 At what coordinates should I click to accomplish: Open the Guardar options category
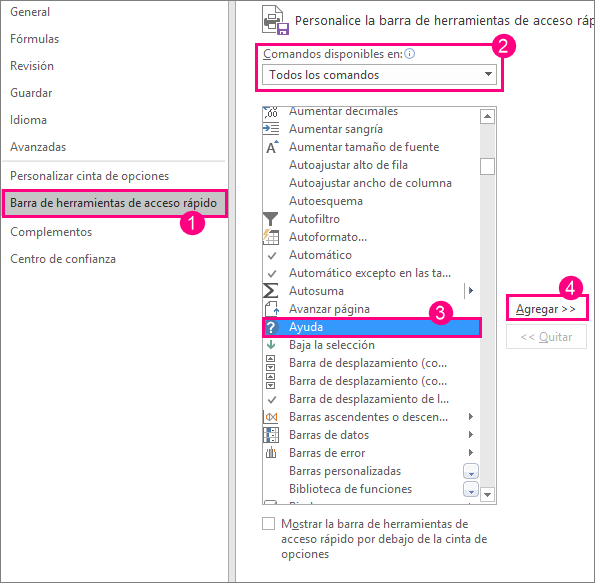(x=31, y=93)
